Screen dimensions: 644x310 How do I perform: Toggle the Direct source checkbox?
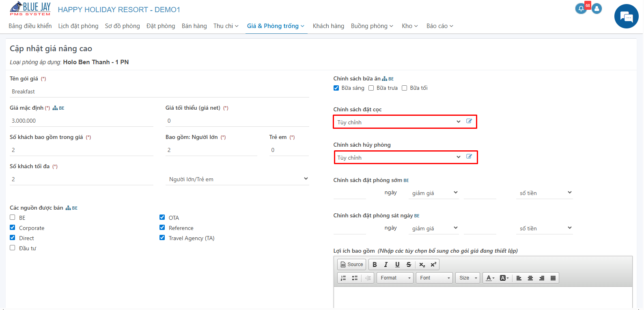tap(12, 238)
